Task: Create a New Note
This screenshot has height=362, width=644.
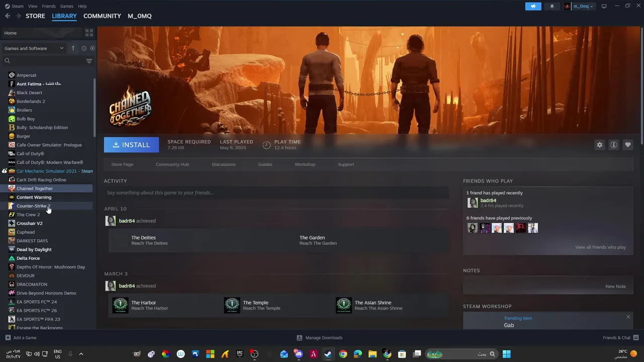Action: pos(615,287)
